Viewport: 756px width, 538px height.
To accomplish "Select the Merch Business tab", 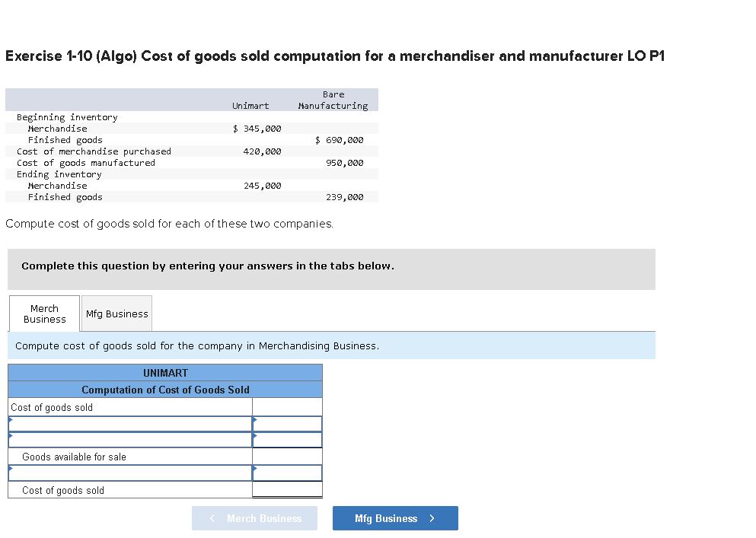I will (43, 314).
